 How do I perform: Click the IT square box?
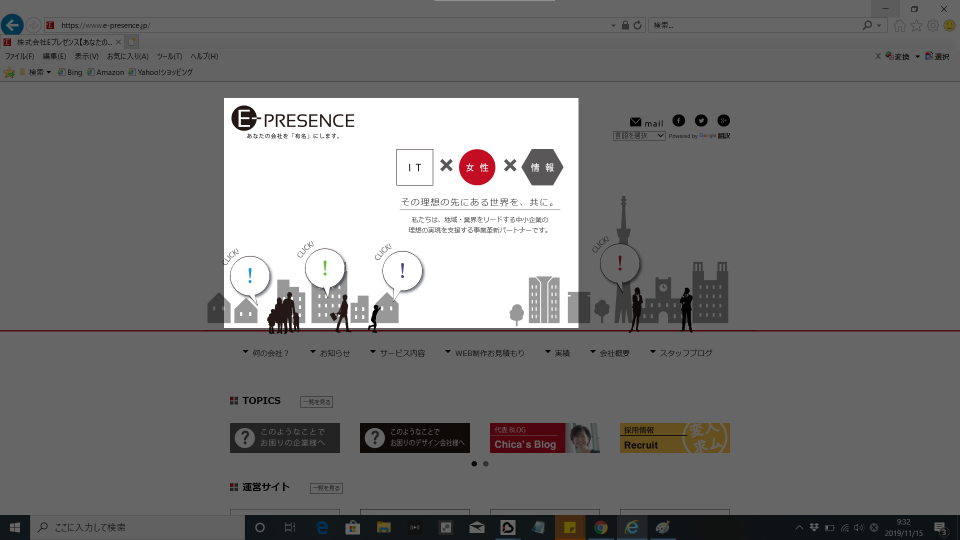click(x=414, y=167)
